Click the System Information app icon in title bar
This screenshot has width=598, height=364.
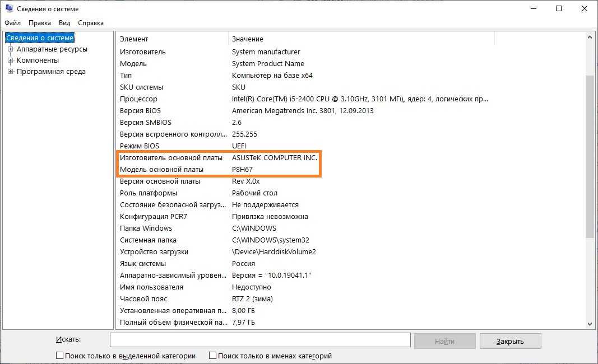8,8
